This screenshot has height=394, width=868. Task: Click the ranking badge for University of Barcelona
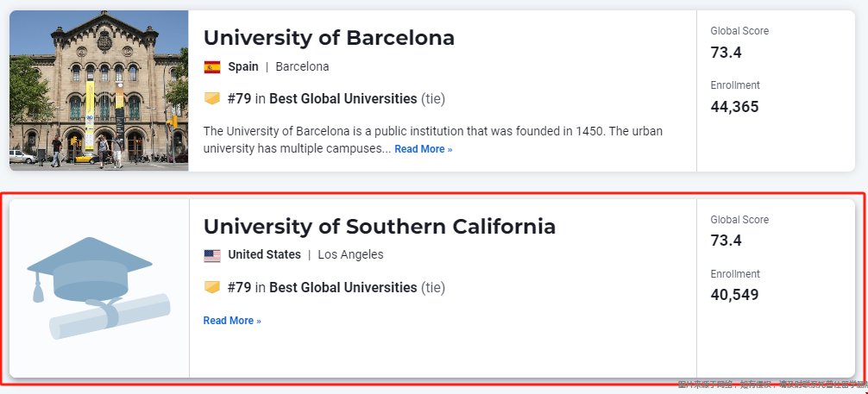(212, 98)
